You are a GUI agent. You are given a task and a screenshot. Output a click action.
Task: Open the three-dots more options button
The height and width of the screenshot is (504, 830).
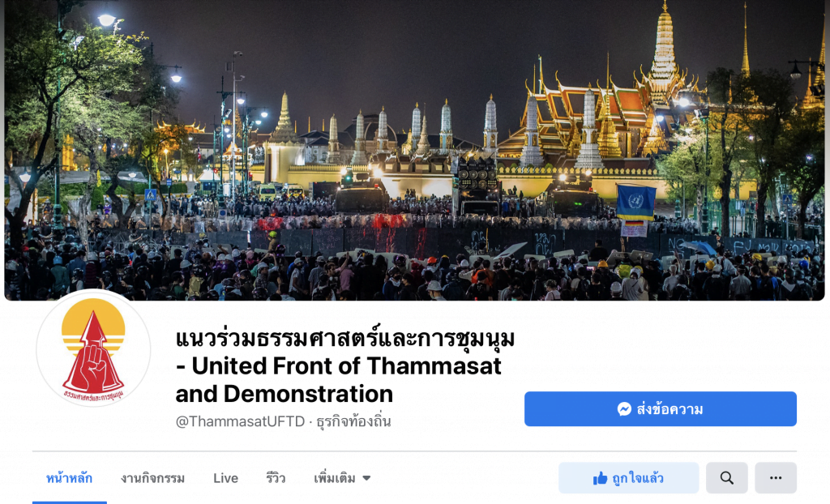[x=776, y=478]
